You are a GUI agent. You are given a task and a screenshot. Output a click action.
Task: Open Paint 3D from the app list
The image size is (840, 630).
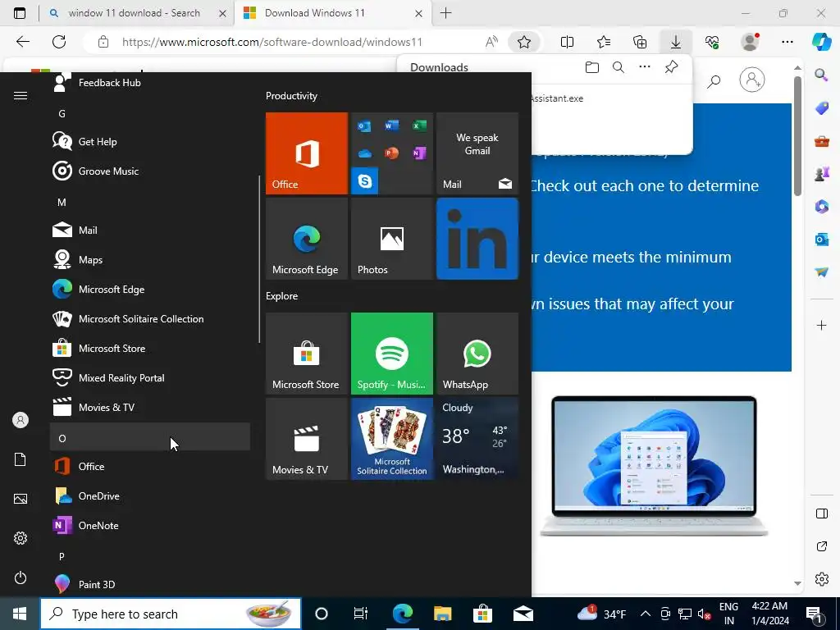coord(150,584)
